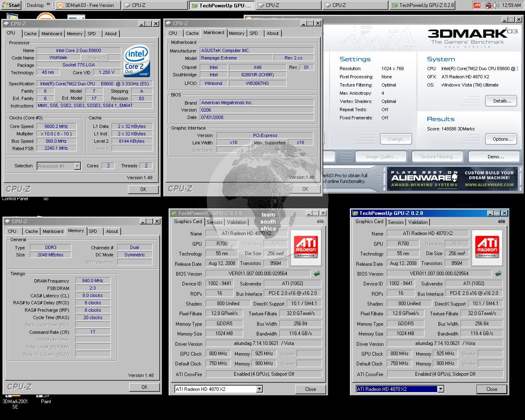525x420 pixels.
Task: Open the GPU selection dropdown in left GPU-Z
Action: click(x=259, y=389)
